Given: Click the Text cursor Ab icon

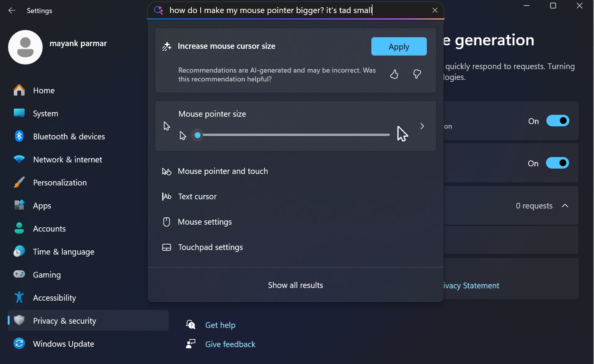Looking at the screenshot, I should 166,197.
